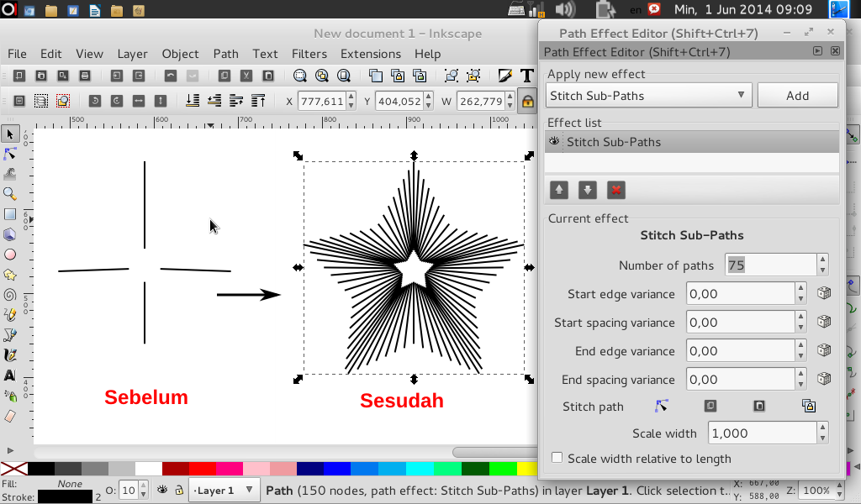Enable Scale width relative to length
The width and height of the screenshot is (861, 504).
[x=557, y=459]
